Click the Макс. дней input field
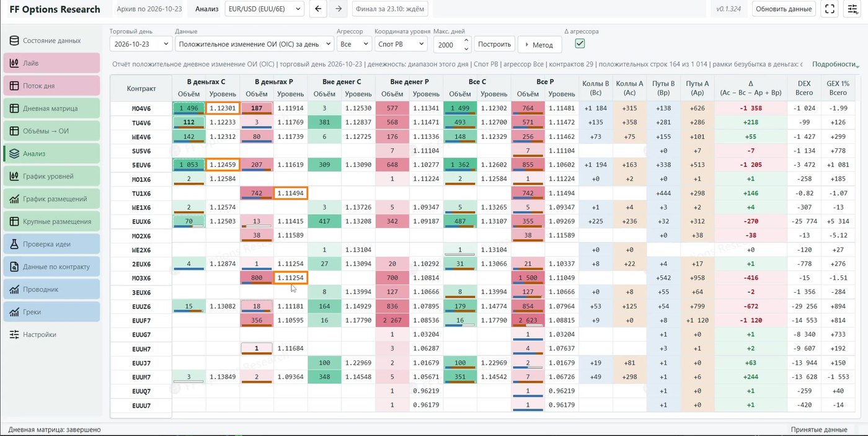 (452, 44)
